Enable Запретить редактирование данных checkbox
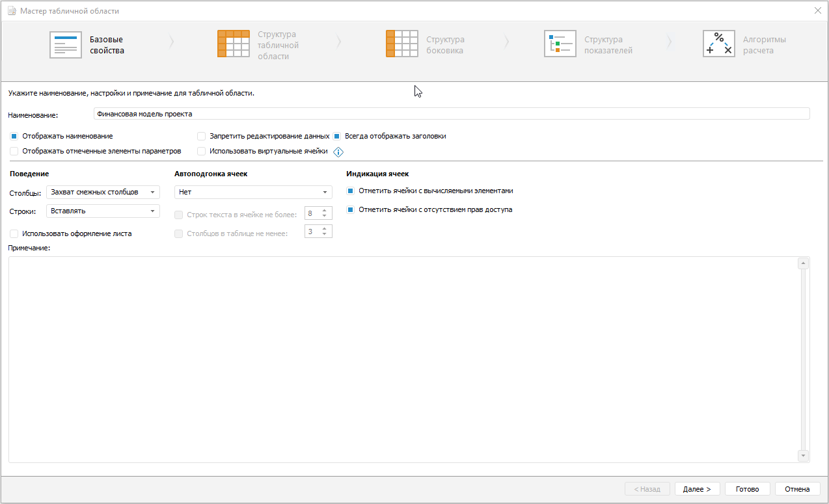This screenshot has height=504, width=829. (202, 137)
